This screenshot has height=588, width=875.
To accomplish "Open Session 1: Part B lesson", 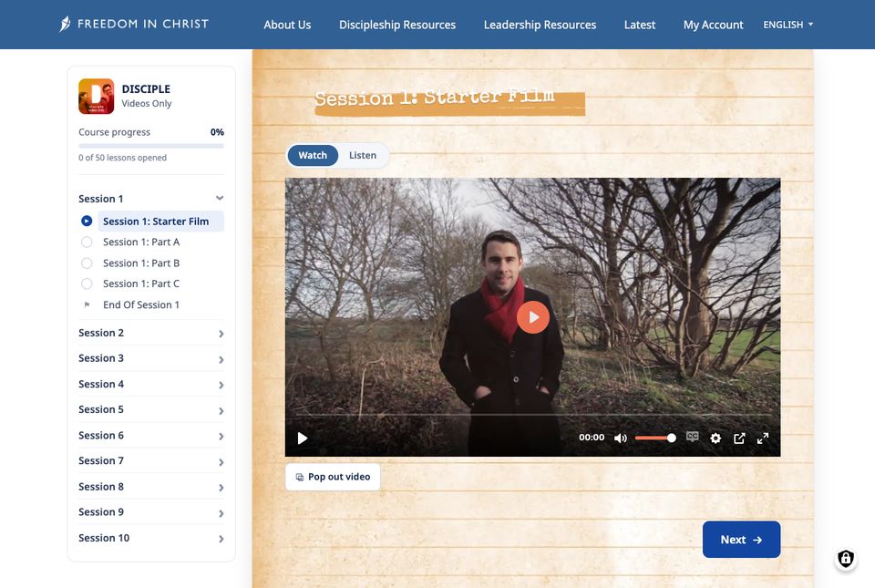I will click(x=141, y=263).
